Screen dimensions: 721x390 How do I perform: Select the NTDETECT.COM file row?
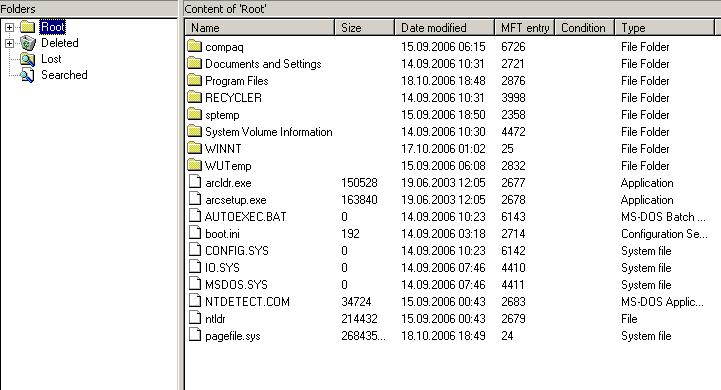click(451, 302)
